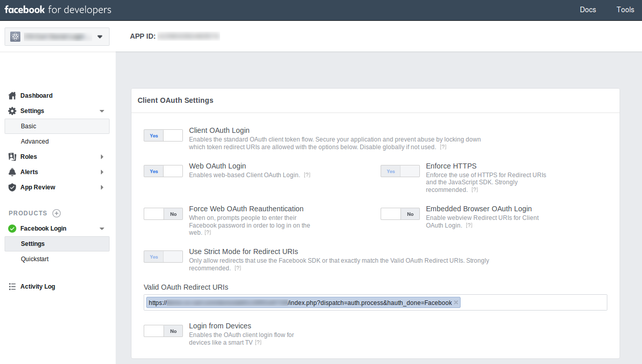Click the Dashboard home icon

[x=12, y=96]
